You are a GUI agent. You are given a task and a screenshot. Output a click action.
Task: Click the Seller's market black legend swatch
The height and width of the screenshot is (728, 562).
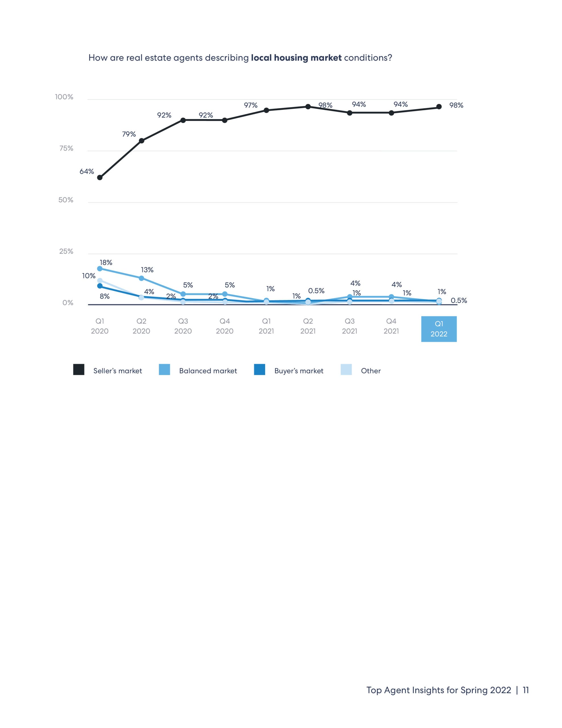pos(79,369)
